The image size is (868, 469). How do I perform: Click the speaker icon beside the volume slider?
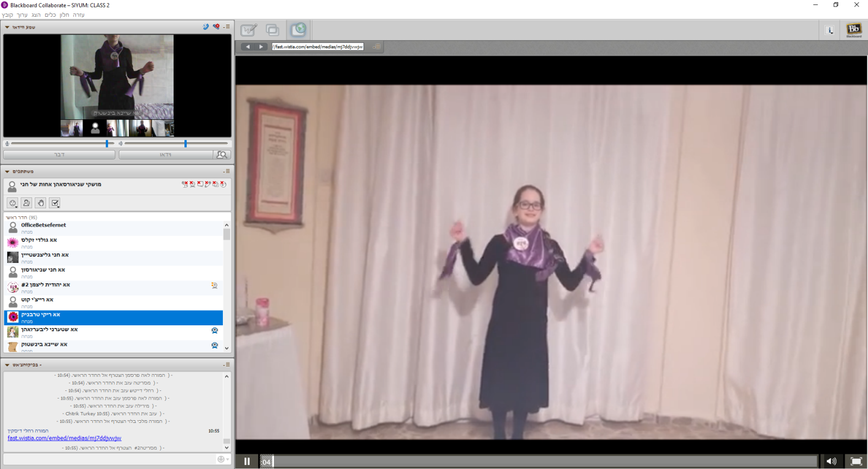coord(120,144)
